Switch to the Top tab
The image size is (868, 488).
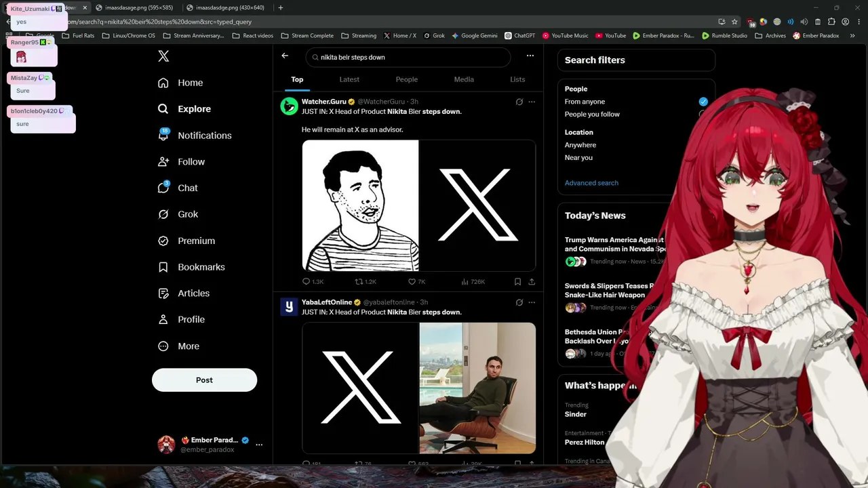[297, 79]
